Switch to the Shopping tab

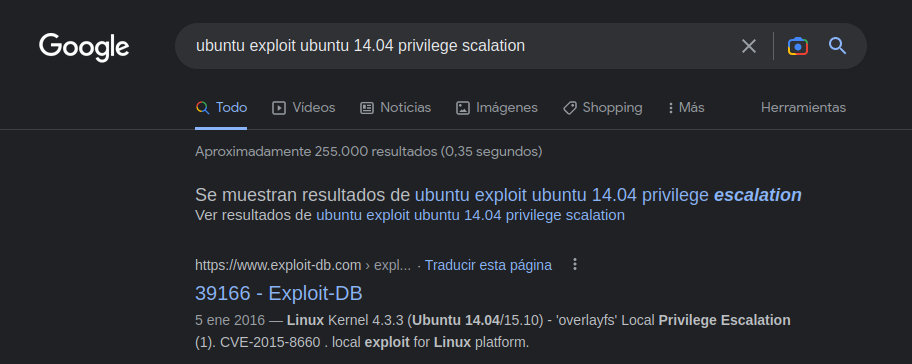(x=603, y=108)
